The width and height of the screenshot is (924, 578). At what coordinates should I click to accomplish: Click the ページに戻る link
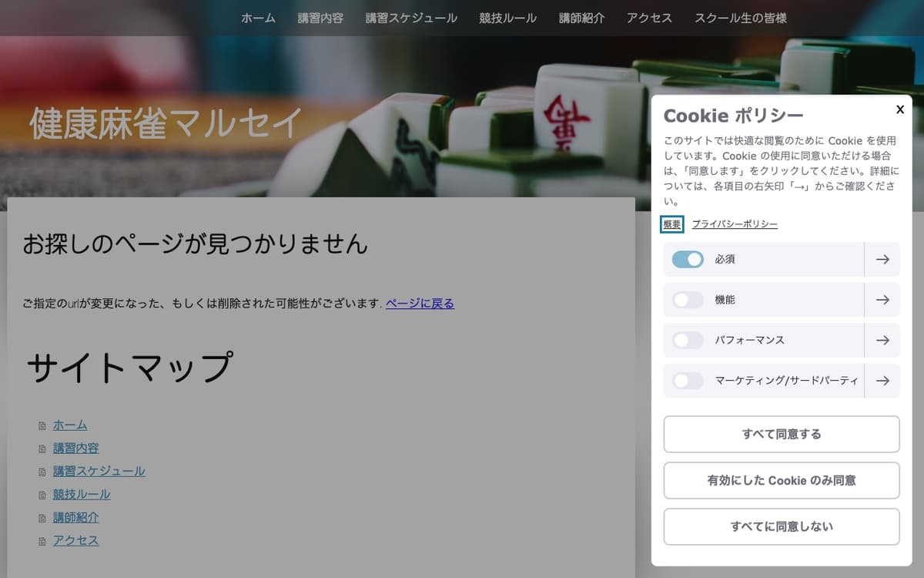[420, 304]
